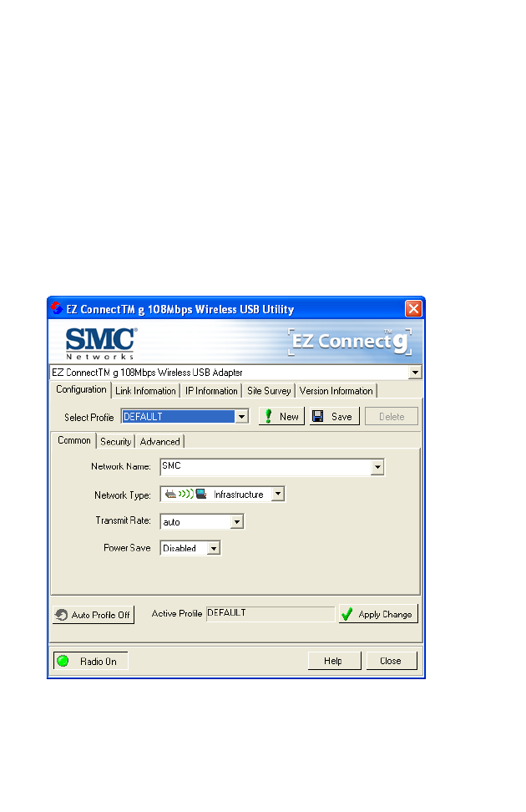This screenshot has width=526, height=812.
Task: Click Apply Change button
Action: [378, 614]
